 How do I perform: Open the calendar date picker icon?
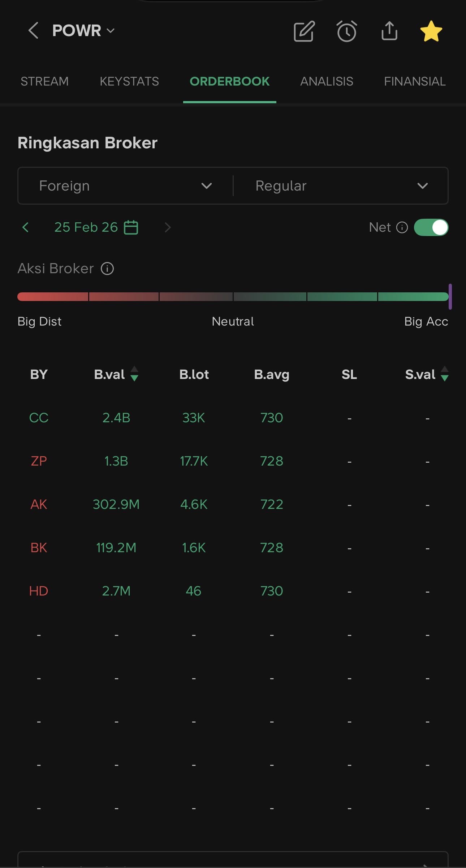coord(131,227)
